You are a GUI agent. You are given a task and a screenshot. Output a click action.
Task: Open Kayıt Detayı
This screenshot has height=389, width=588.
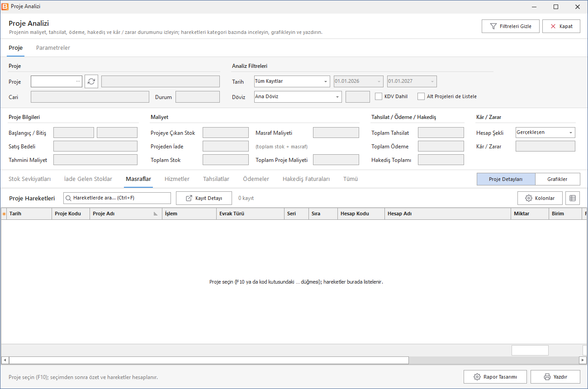(x=204, y=198)
